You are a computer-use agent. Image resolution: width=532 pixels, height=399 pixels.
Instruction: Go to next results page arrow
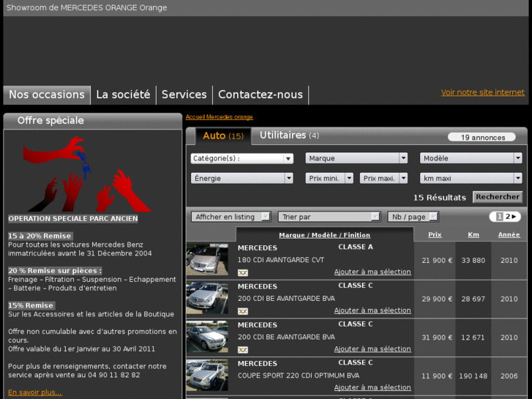(514, 217)
